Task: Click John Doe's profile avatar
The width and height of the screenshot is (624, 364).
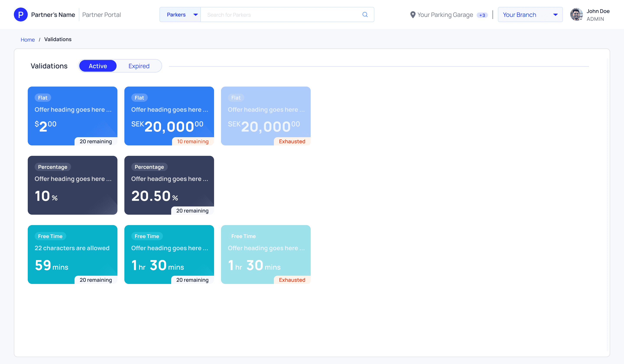Action: (576, 14)
